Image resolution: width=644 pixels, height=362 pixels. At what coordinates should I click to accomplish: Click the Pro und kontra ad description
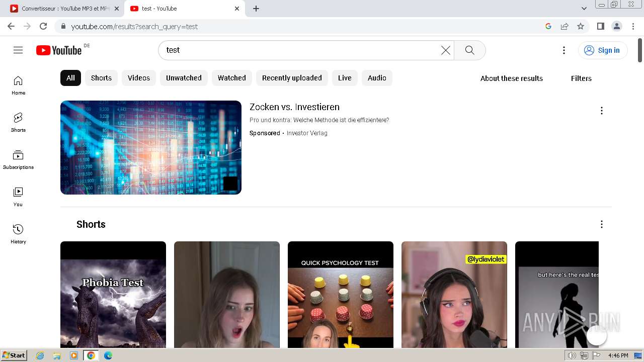click(x=319, y=120)
